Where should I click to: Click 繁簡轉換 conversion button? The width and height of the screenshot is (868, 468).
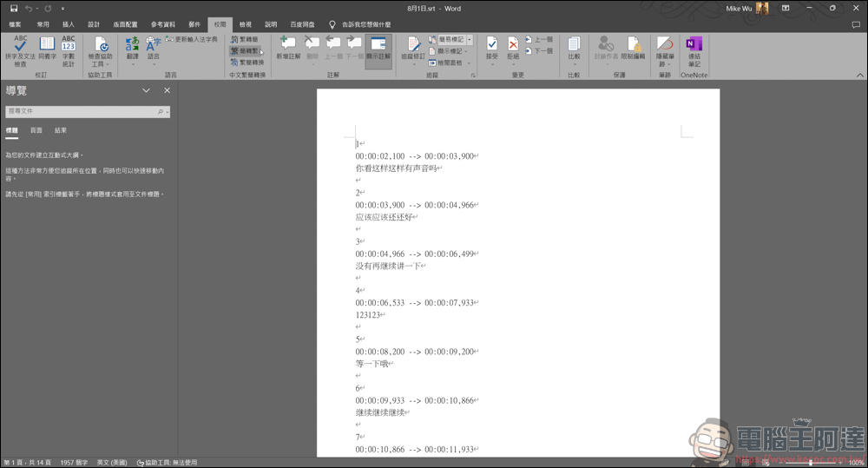coord(247,63)
